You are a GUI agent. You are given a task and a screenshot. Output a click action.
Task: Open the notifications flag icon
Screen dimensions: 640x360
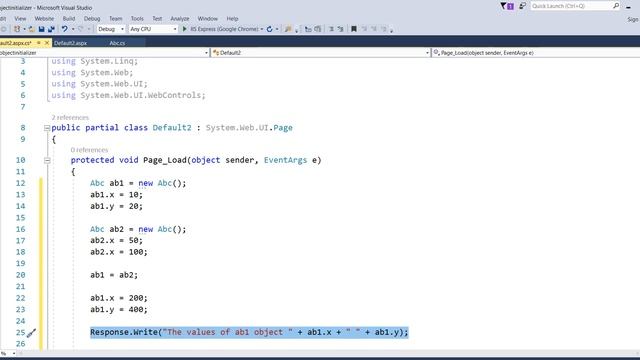pos(507,6)
